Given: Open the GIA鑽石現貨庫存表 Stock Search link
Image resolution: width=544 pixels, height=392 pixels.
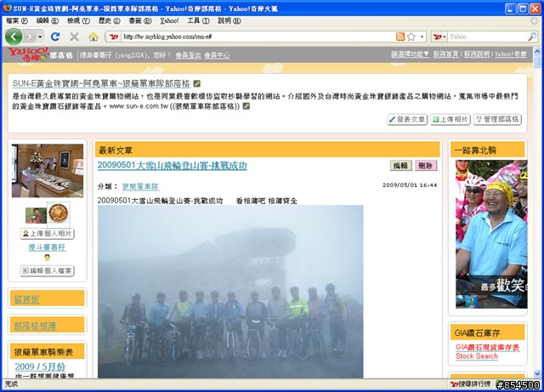Looking at the screenshot, I should tap(487, 352).
